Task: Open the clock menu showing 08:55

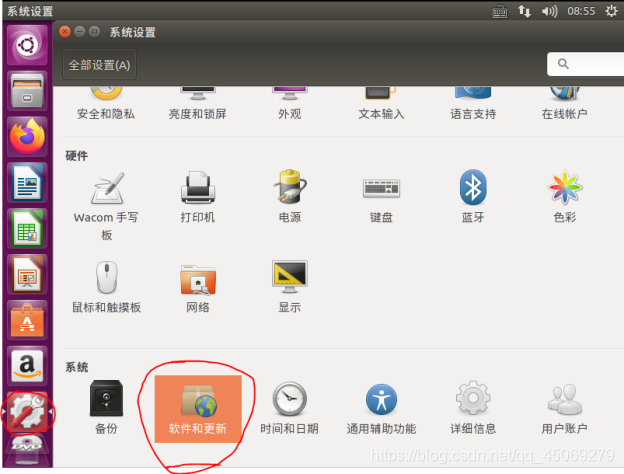Action: 581,11
